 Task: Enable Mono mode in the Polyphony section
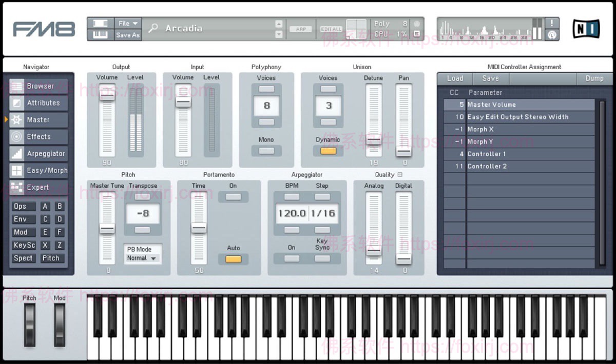click(266, 150)
